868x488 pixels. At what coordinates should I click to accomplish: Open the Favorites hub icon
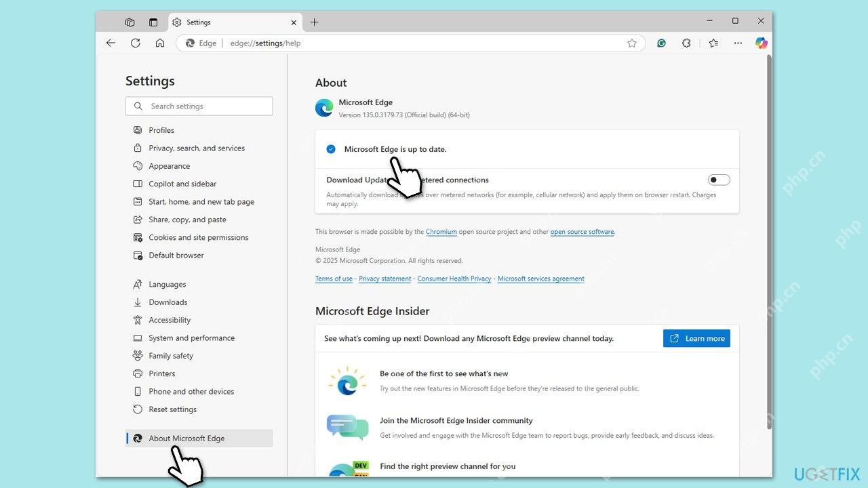point(713,43)
